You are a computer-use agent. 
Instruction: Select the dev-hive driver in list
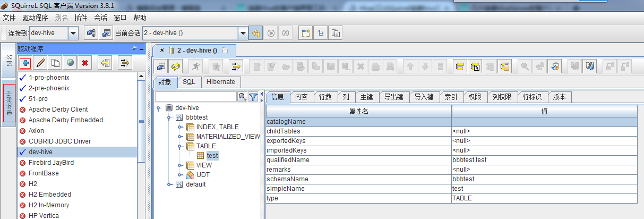click(x=77, y=152)
